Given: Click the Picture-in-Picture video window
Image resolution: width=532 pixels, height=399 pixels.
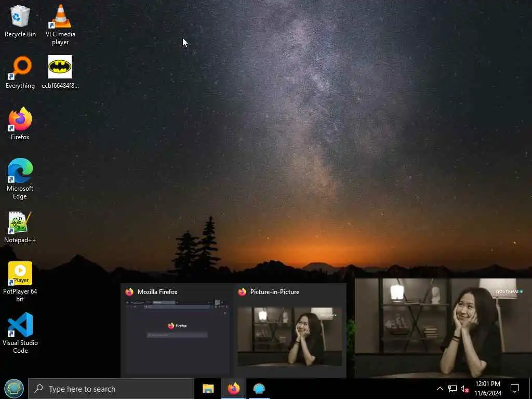Looking at the screenshot, I should click(x=443, y=328).
